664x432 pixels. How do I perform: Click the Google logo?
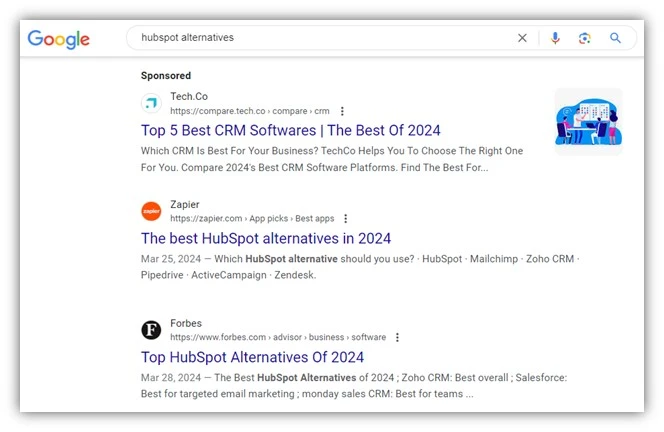click(58, 39)
